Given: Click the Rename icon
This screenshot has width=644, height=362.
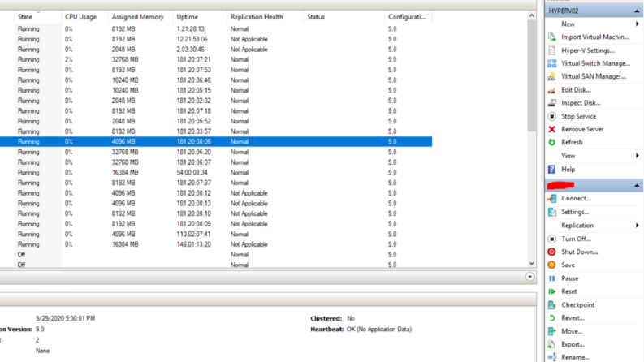Looking at the screenshot, I should pos(552,357).
